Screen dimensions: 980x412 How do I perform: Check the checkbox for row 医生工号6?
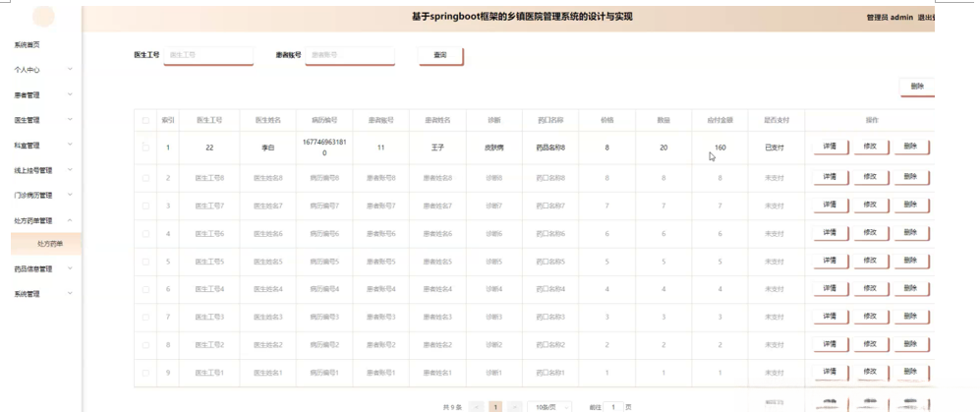click(145, 234)
